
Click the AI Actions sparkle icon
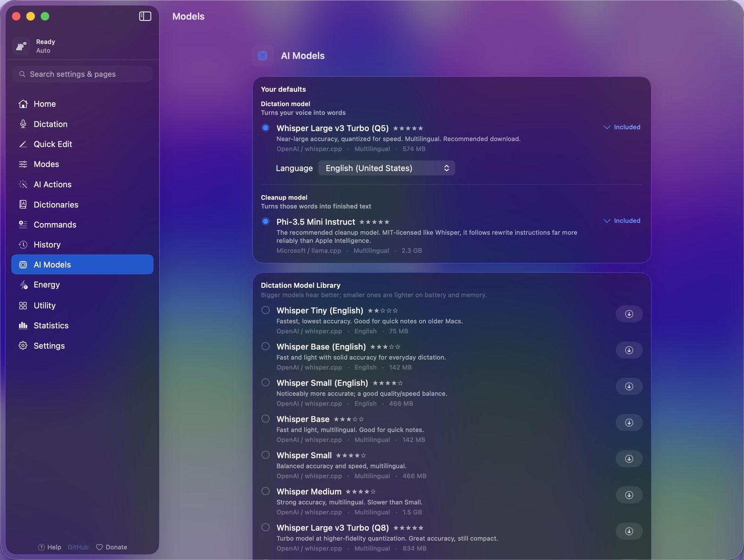tap(23, 184)
